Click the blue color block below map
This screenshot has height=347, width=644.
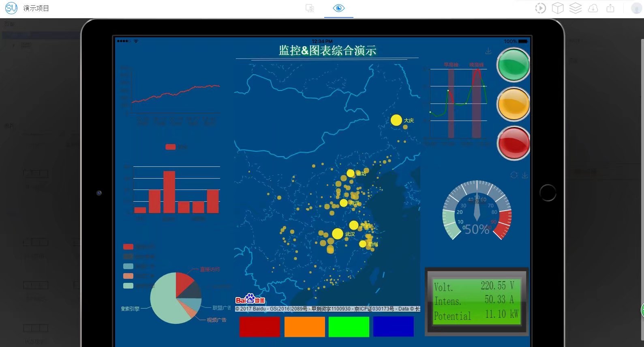coord(393,327)
